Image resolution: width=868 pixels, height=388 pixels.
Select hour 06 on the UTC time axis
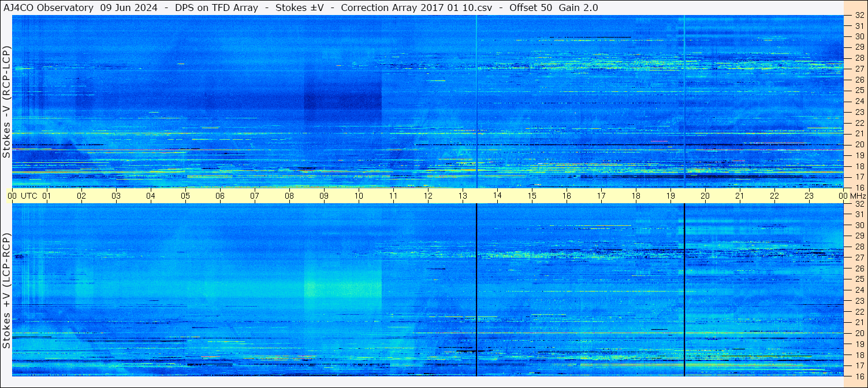point(220,196)
